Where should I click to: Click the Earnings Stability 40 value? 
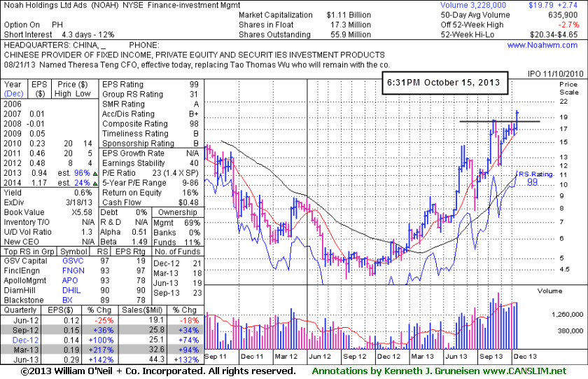click(194, 163)
